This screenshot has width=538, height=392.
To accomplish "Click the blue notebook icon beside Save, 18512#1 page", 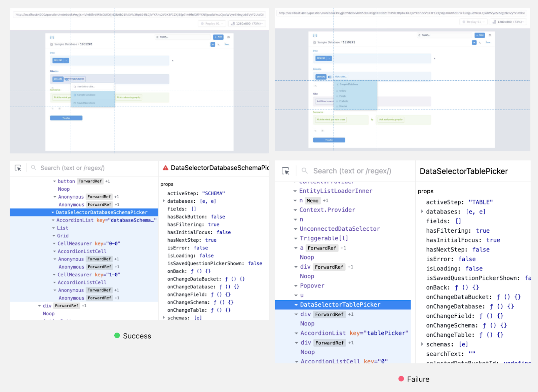I will [x=213, y=44].
